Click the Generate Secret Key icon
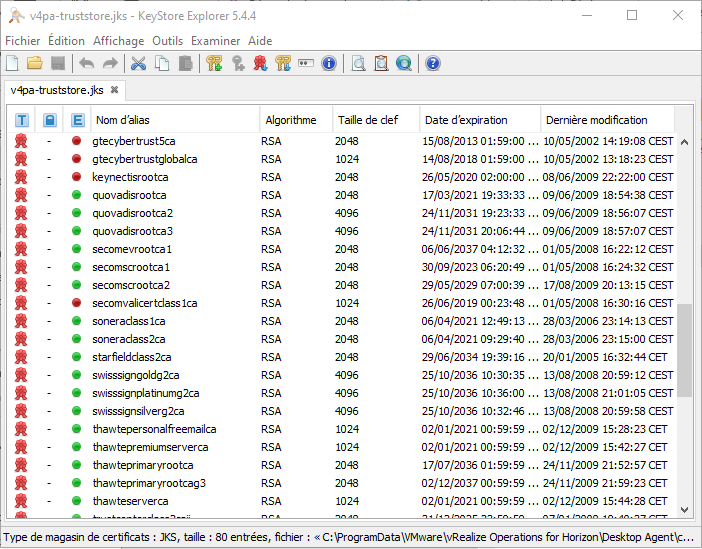This screenshot has height=549, width=702. (x=238, y=64)
